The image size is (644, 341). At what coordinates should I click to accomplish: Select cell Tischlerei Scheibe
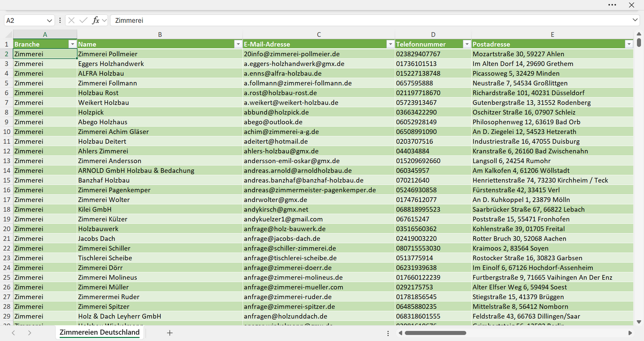[x=160, y=258]
